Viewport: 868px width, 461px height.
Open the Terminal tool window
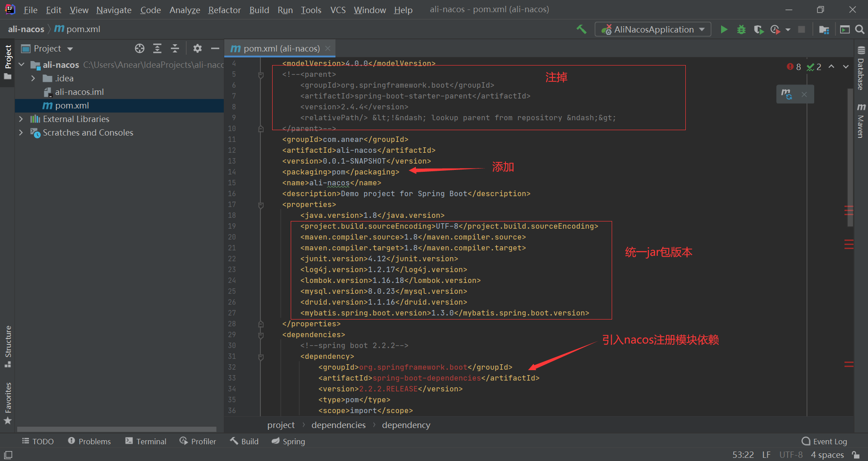146,442
